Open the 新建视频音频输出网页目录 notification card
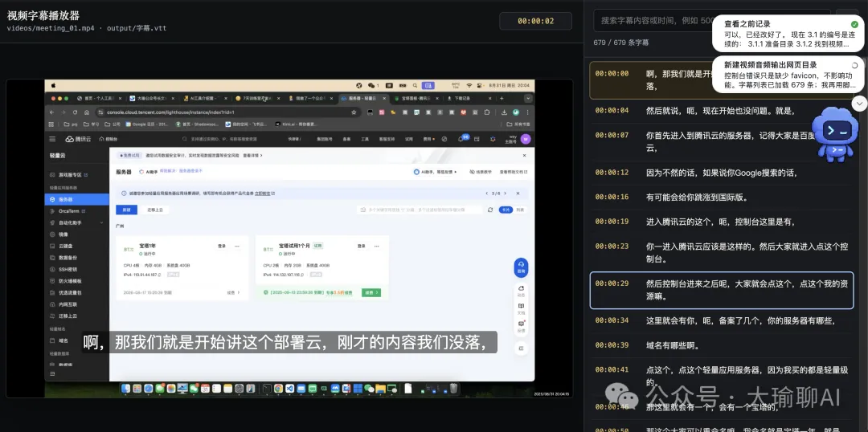 (x=787, y=74)
